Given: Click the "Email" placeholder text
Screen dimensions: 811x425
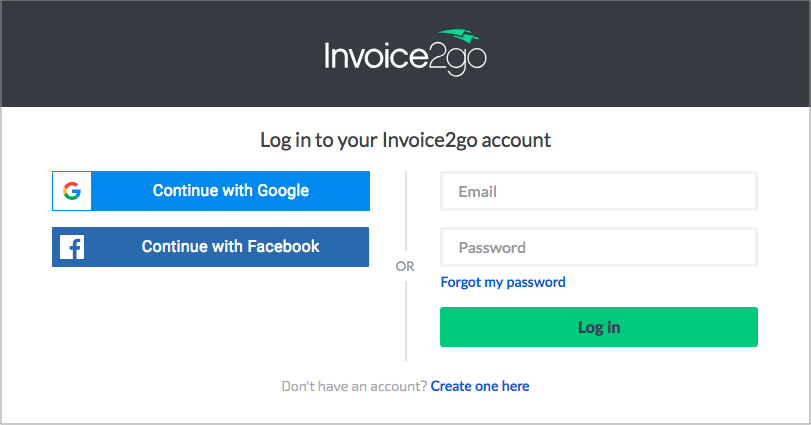Looking at the screenshot, I should coord(477,192).
